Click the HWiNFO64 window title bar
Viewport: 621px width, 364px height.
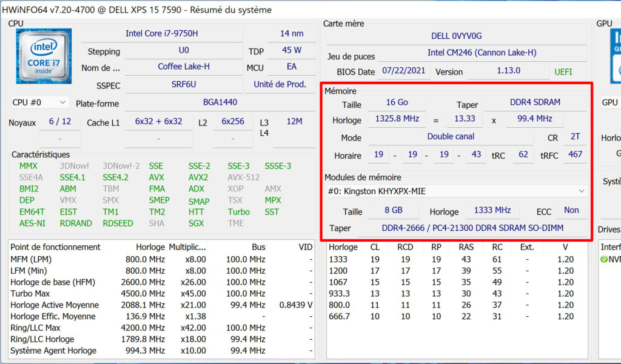[310, 10]
